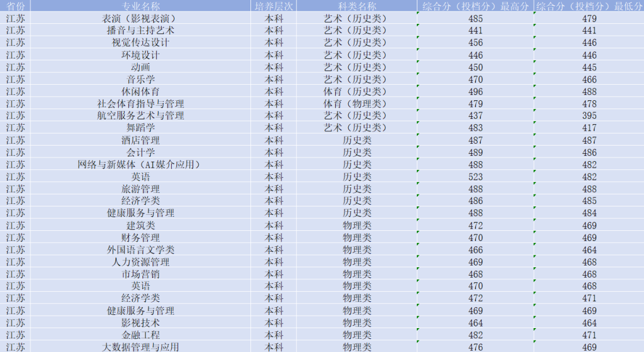Click the 外国语言文学类 cell
The height and width of the screenshot is (352, 644).
pyautogui.click(x=141, y=250)
